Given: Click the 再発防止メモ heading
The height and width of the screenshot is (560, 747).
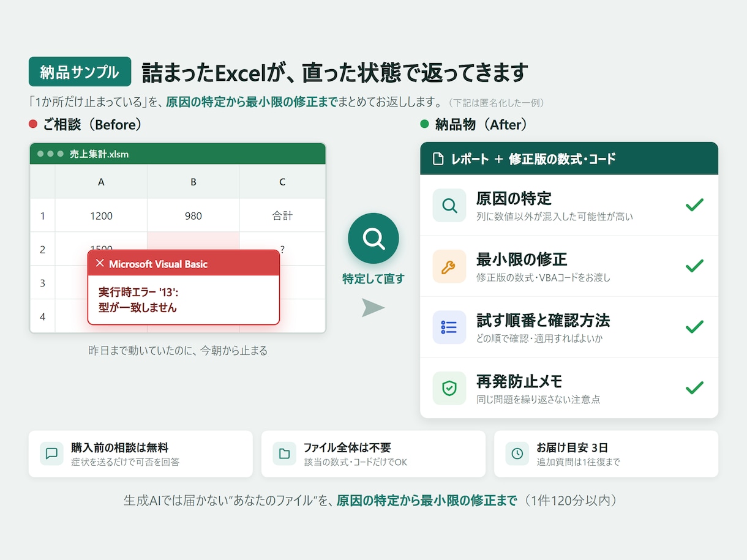Looking at the screenshot, I should click(x=519, y=381).
